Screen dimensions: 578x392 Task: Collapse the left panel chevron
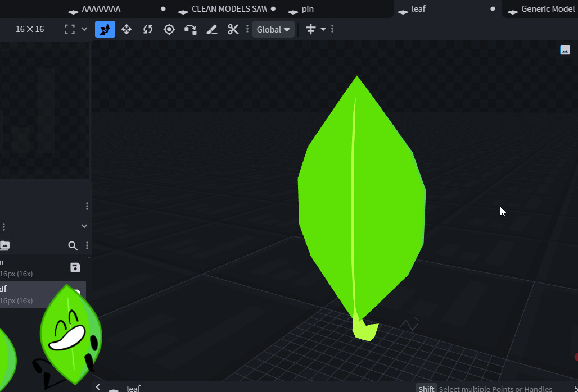[84, 226]
